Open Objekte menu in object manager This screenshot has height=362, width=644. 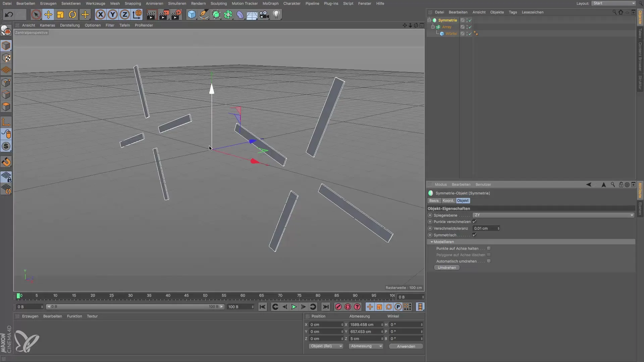point(497,12)
